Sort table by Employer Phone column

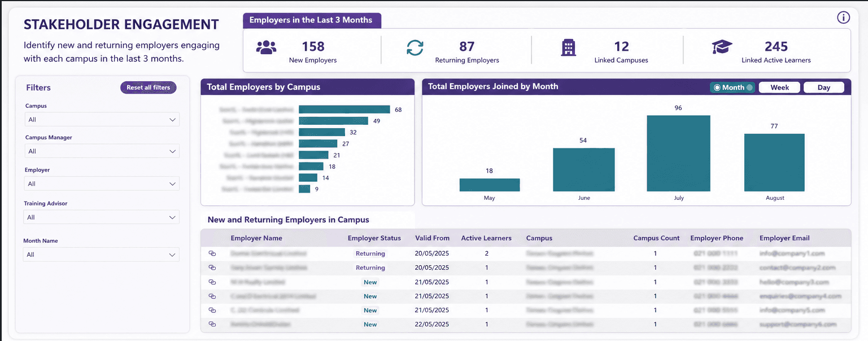point(717,238)
